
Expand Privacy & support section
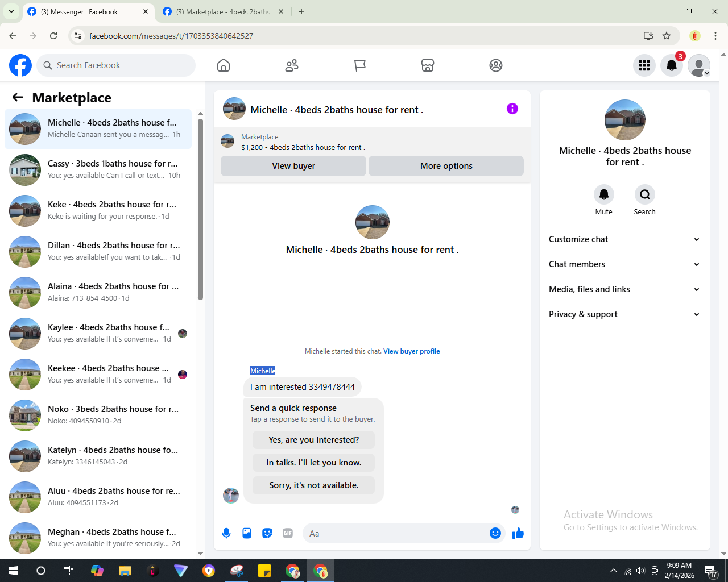tap(624, 314)
